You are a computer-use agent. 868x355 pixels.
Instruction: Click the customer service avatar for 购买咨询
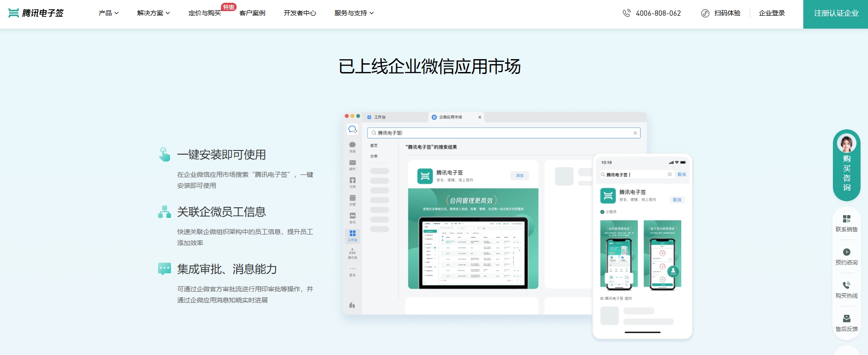846,144
